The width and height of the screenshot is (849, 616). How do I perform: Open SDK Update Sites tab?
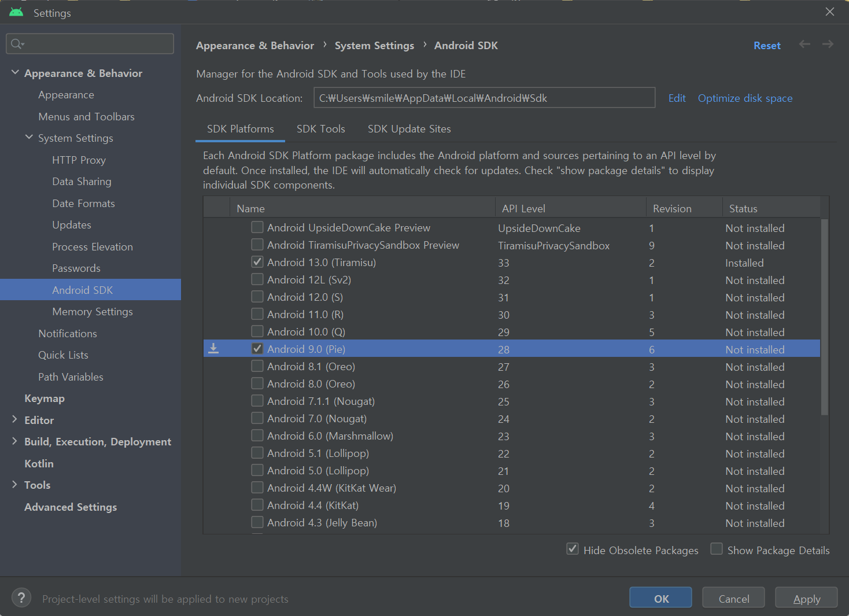[409, 129]
